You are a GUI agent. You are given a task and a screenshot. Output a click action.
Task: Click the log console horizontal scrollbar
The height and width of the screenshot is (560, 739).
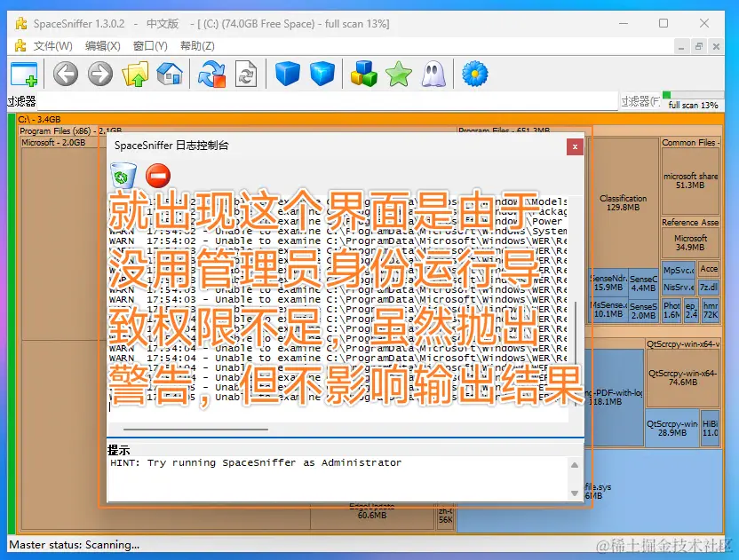(196, 429)
